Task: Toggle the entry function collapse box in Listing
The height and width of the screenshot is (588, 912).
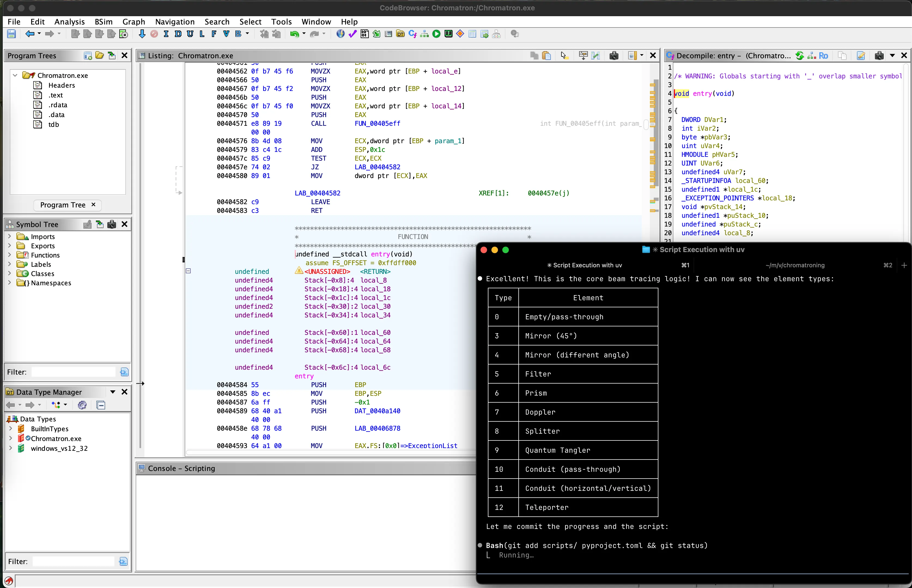Action: (x=188, y=271)
